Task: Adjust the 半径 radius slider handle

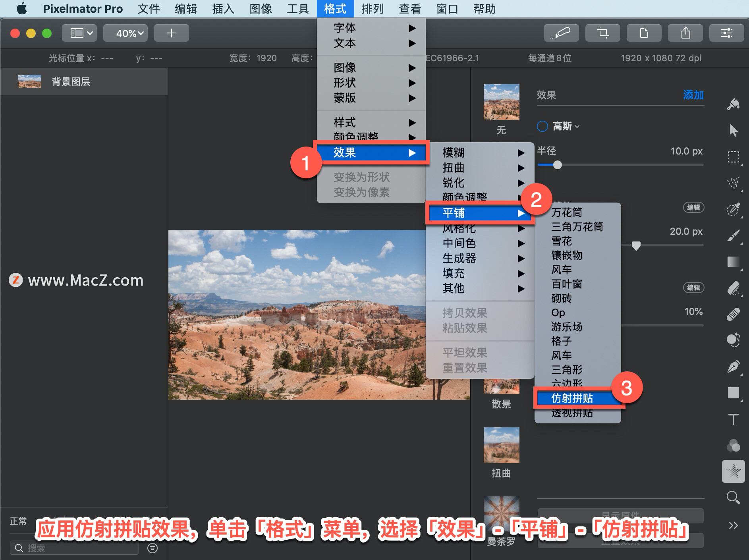Action: click(558, 165)
